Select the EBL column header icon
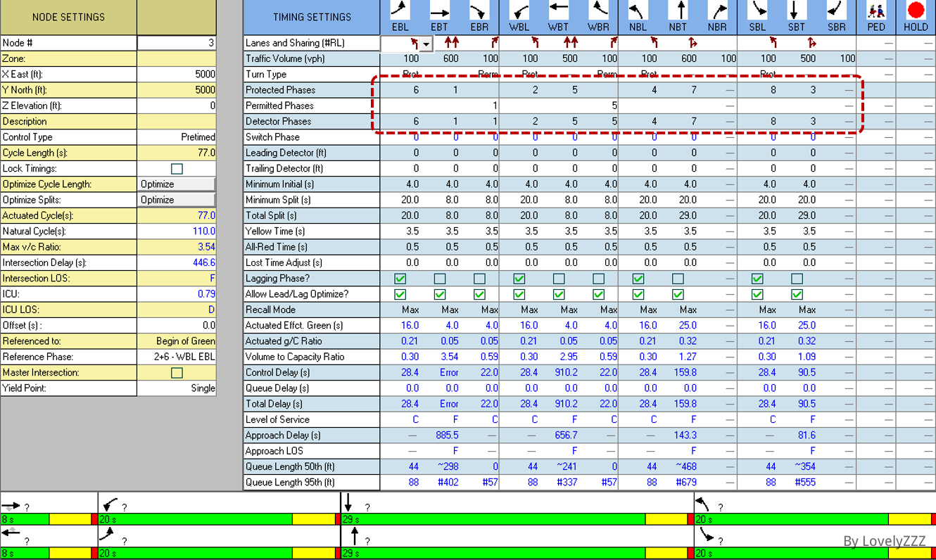Image resolution: width=936 pixels, height=560 pixels. click(399, 11)
